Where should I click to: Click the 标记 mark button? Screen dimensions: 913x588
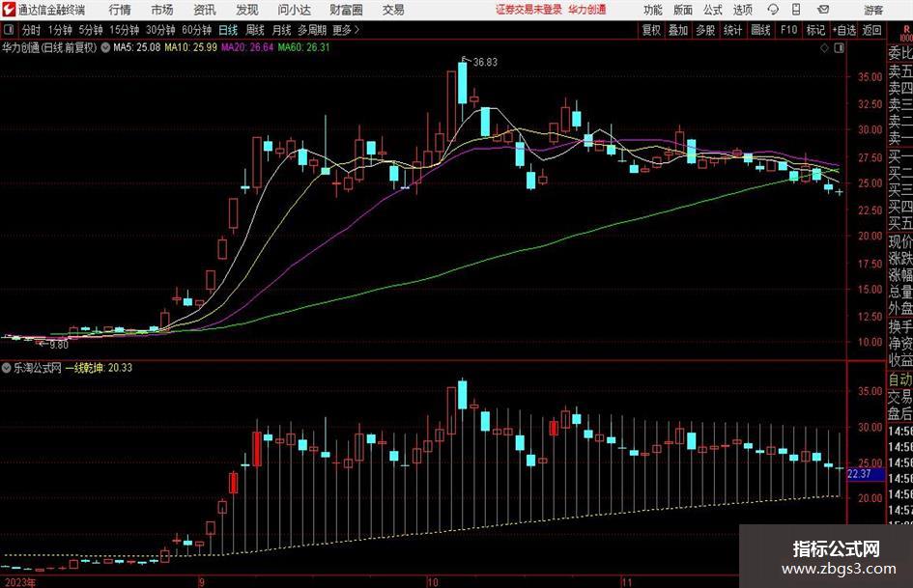click(x=815, y=30)
